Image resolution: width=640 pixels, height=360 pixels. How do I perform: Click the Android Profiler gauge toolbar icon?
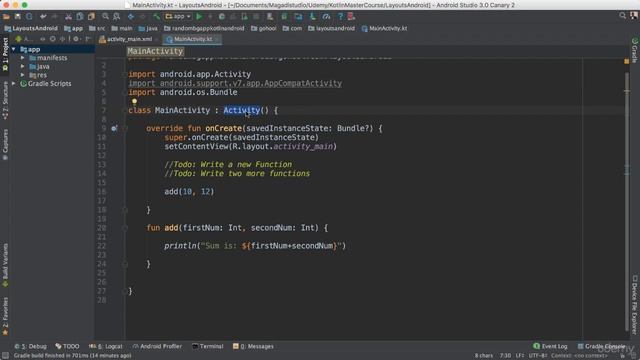326,17
